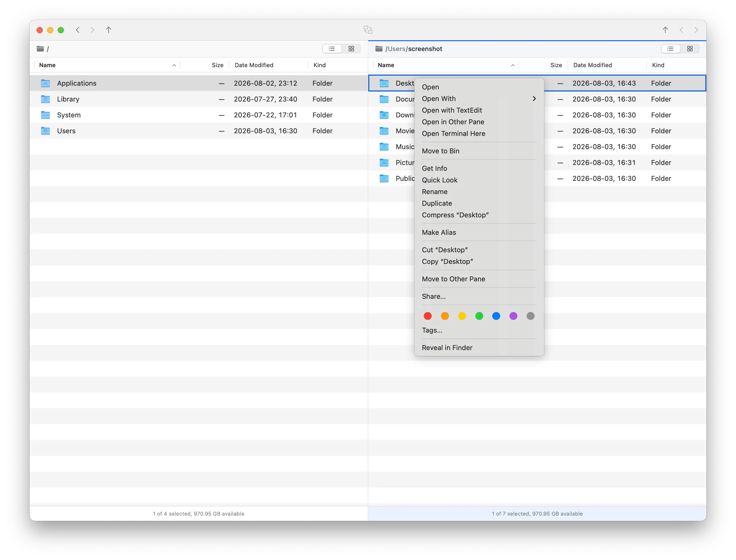Click the System folder icon
Screen dimensions: 736x560
(x=45, y=115)
